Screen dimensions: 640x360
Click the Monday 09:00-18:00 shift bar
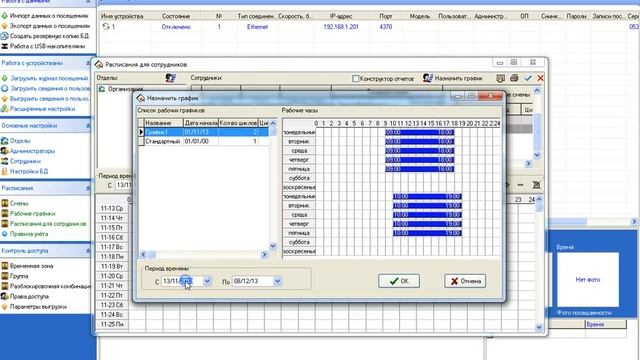click(420, 132)
